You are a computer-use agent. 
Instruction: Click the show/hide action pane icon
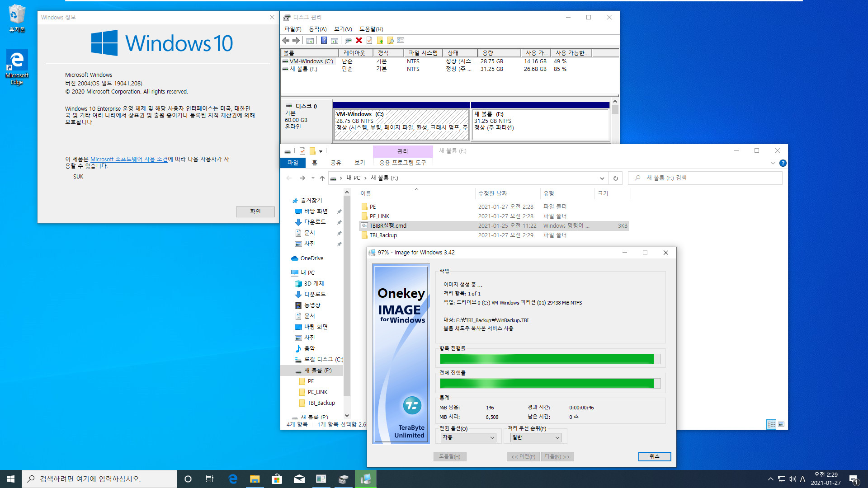tap(335, 41)
